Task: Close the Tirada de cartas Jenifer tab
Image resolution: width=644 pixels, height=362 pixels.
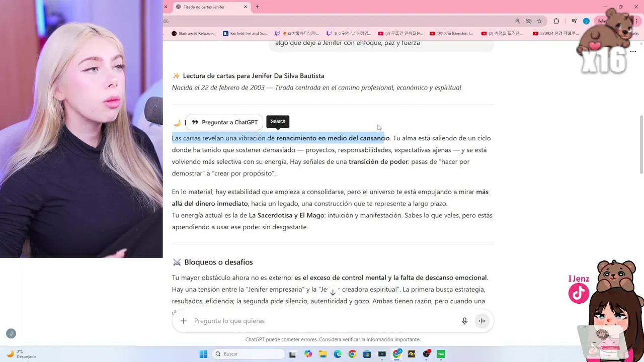Action: (246, 7)
